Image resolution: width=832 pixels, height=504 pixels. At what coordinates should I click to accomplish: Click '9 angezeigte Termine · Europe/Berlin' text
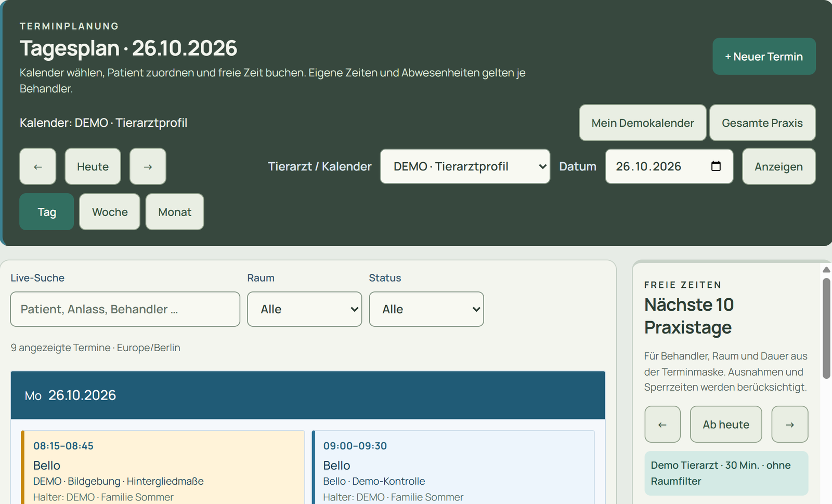[96, 348]
